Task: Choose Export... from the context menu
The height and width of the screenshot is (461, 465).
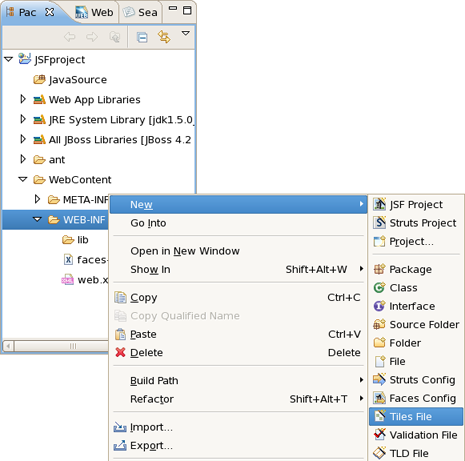Action: click(238, 445)
